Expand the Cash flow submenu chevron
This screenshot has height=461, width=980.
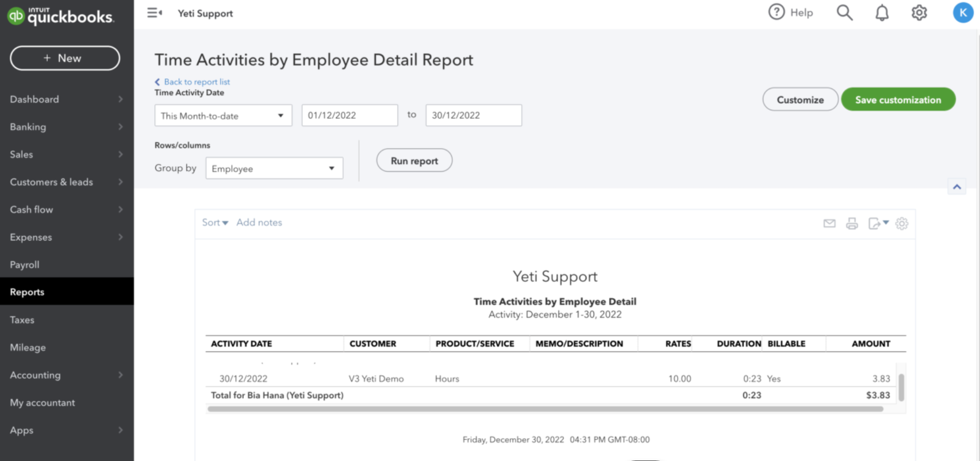[x=121, y=210]
